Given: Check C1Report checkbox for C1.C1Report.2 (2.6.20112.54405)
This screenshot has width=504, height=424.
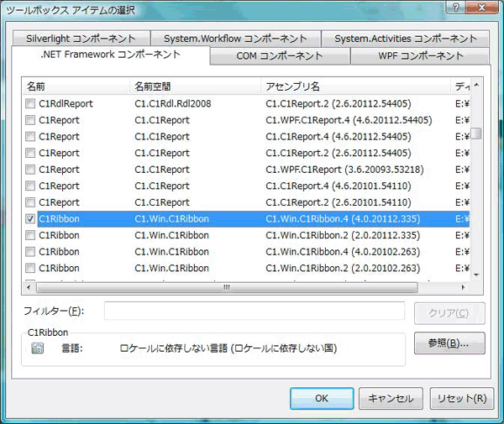Looking at the screenshot, I should click(x=30, y=153).
